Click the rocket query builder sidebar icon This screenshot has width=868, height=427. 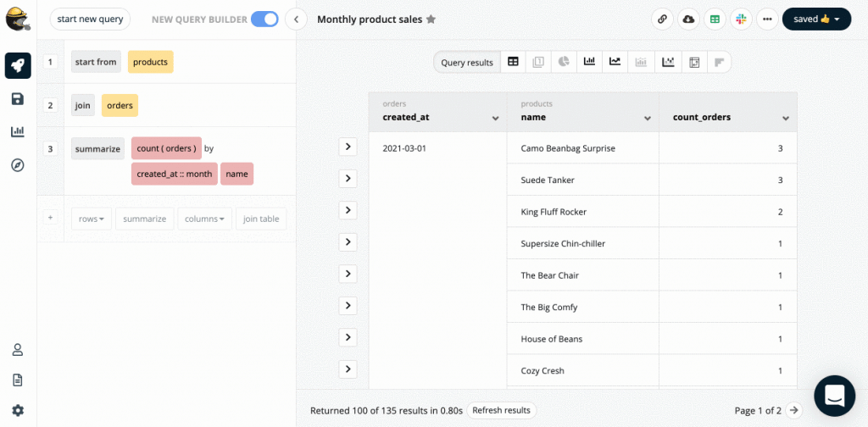coord(18,66)
